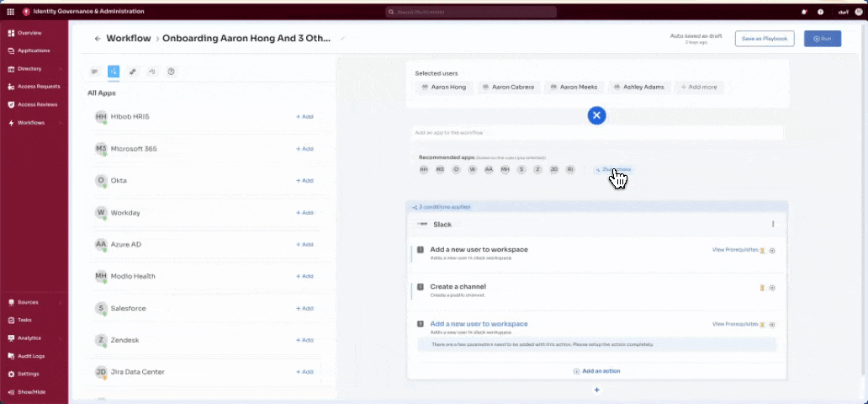Add Salesforce to the workflow
Screen dimensions: 868x404
tap(304, 308)
